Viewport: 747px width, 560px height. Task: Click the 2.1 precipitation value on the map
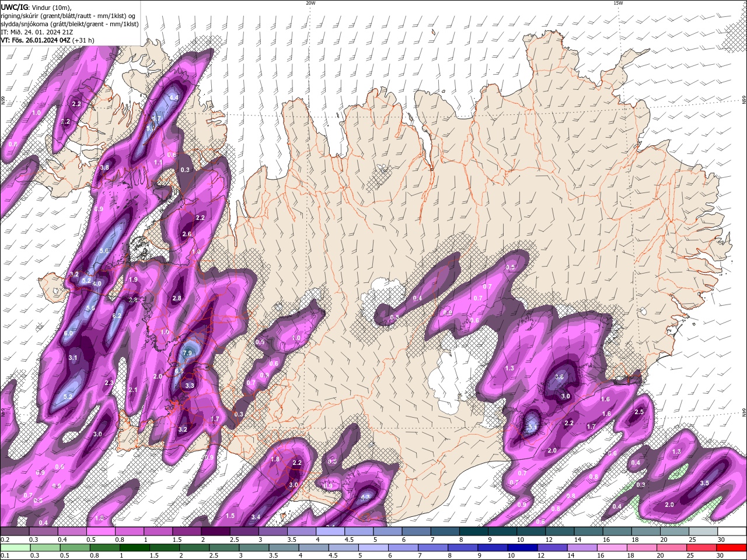coord(132,390)
